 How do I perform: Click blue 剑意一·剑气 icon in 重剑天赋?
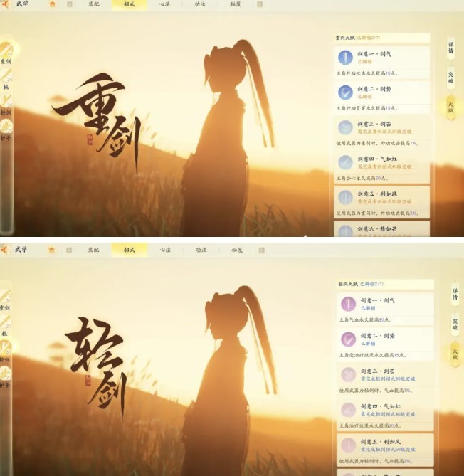click(x=345, y=58)
